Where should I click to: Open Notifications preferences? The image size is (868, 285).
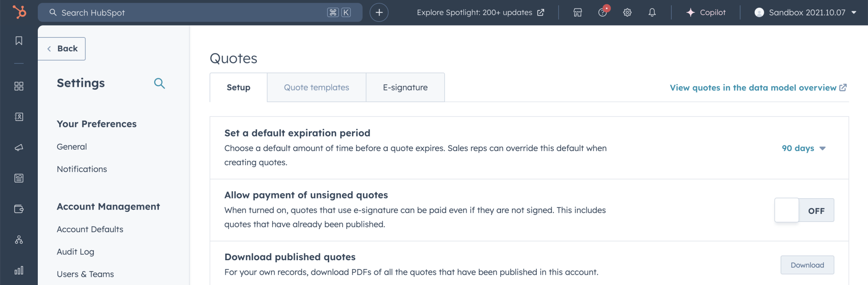tap(82, 169)
